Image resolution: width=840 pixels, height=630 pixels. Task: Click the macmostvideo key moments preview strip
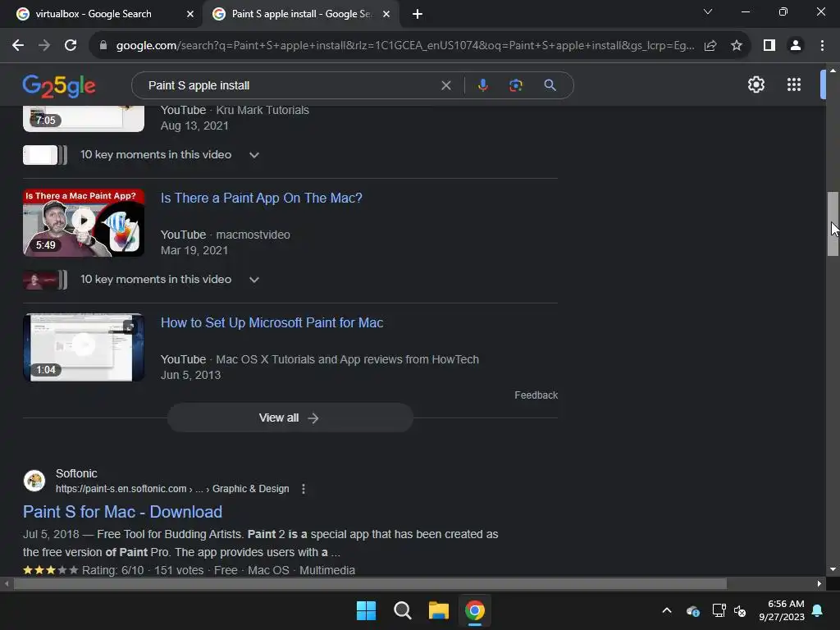tap(45, 280)
